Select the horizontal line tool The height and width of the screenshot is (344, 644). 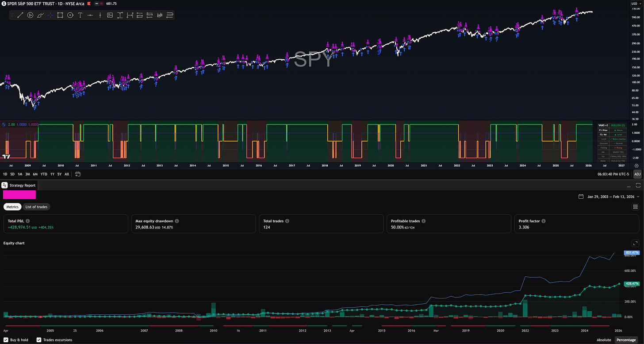click(90, 15)
